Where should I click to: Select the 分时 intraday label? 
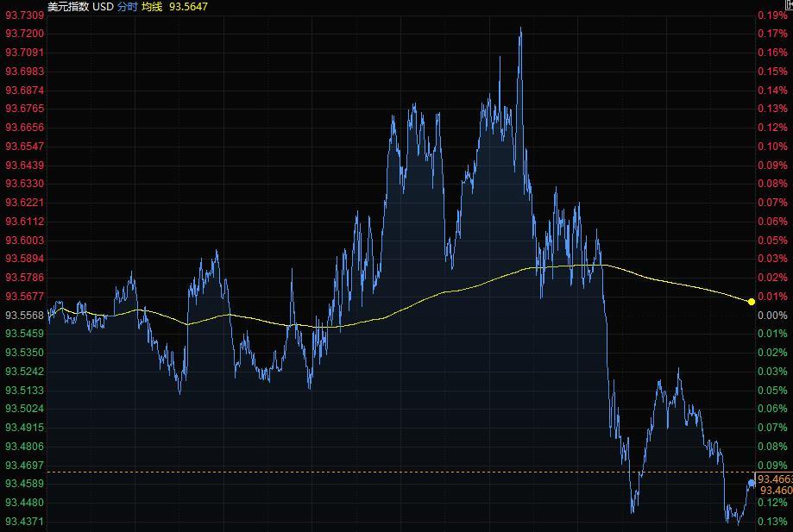[x=128, y=6]
